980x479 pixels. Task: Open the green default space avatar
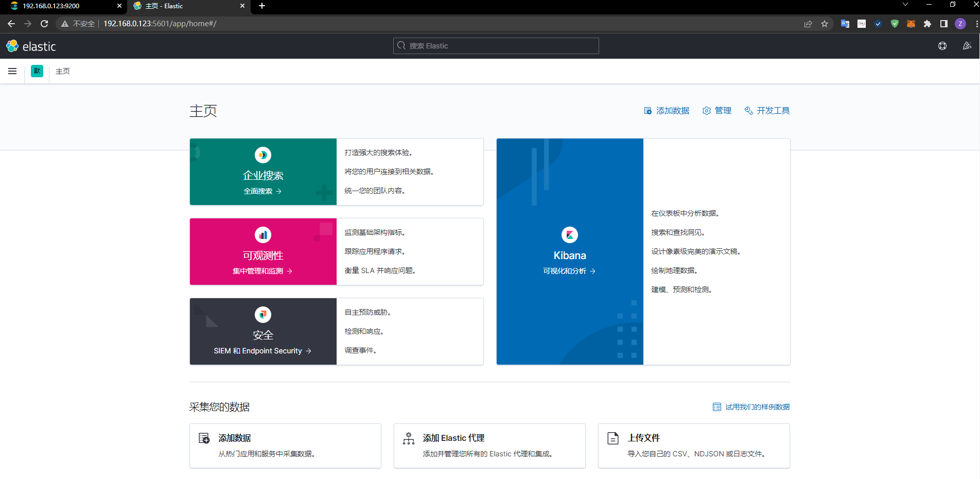point(37,71)
